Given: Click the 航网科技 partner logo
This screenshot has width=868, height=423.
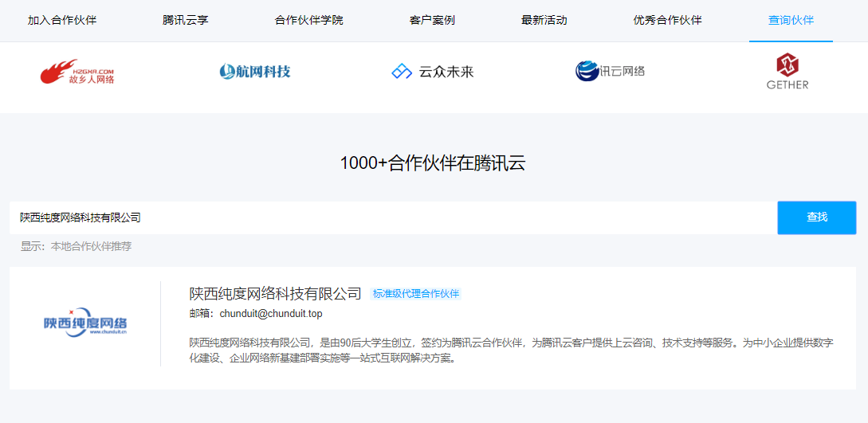Looking at the screenshot, I should point(254,72).
